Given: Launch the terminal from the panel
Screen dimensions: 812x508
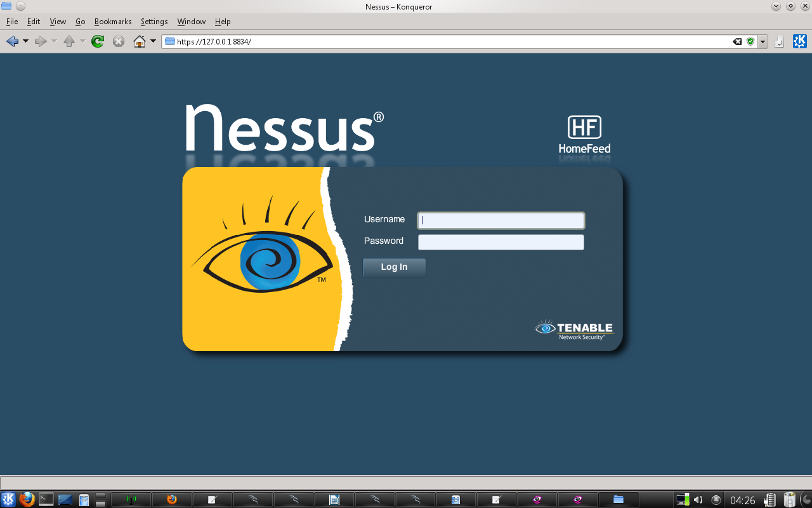Looking at the screenshot, I should pos(46,500).
